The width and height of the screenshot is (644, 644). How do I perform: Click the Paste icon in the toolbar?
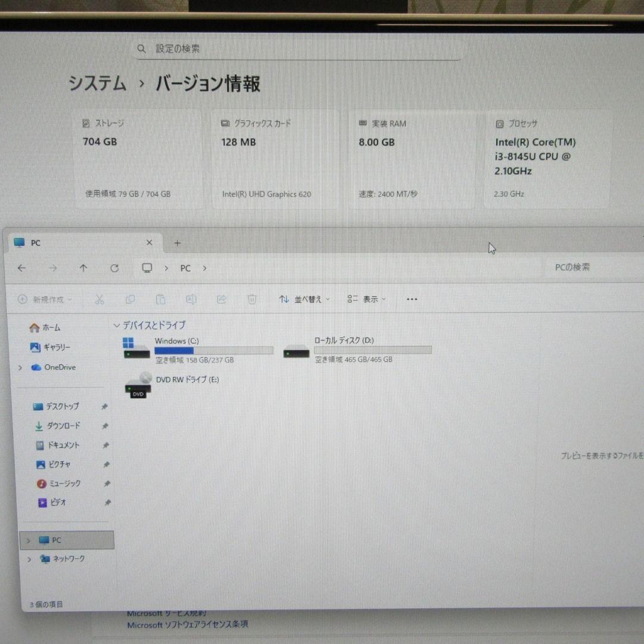click(x=160, y=299)
